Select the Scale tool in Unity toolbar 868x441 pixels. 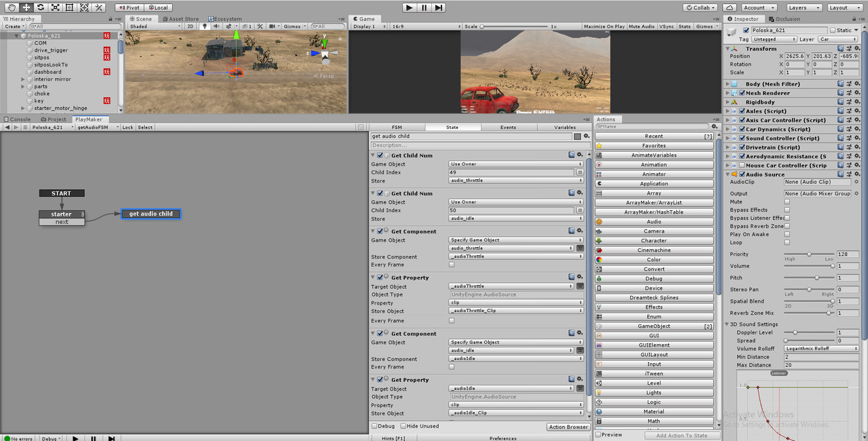(55, 7)
